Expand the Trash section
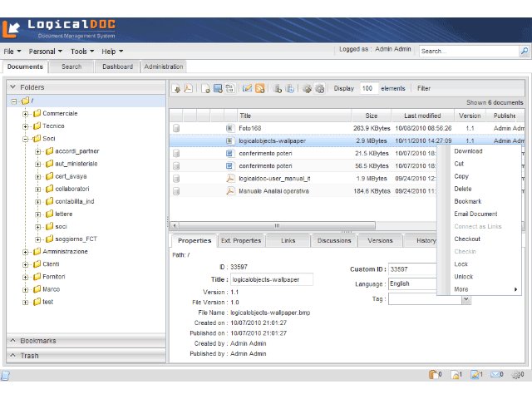 pyautogui.click(x=86, y=356)
